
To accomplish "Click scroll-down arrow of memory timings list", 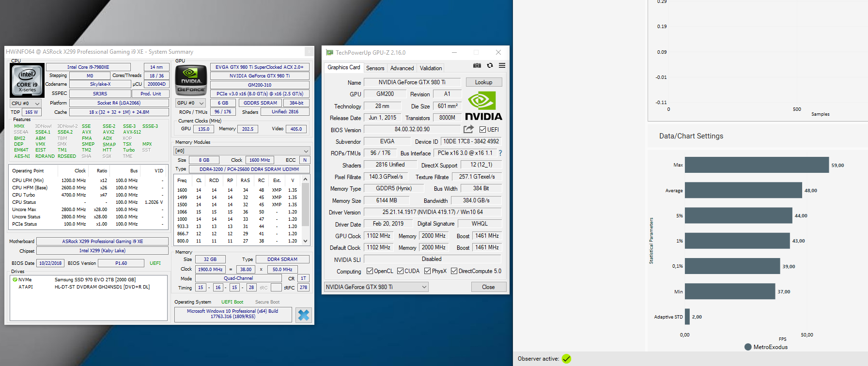I will [x=305, y=241].
